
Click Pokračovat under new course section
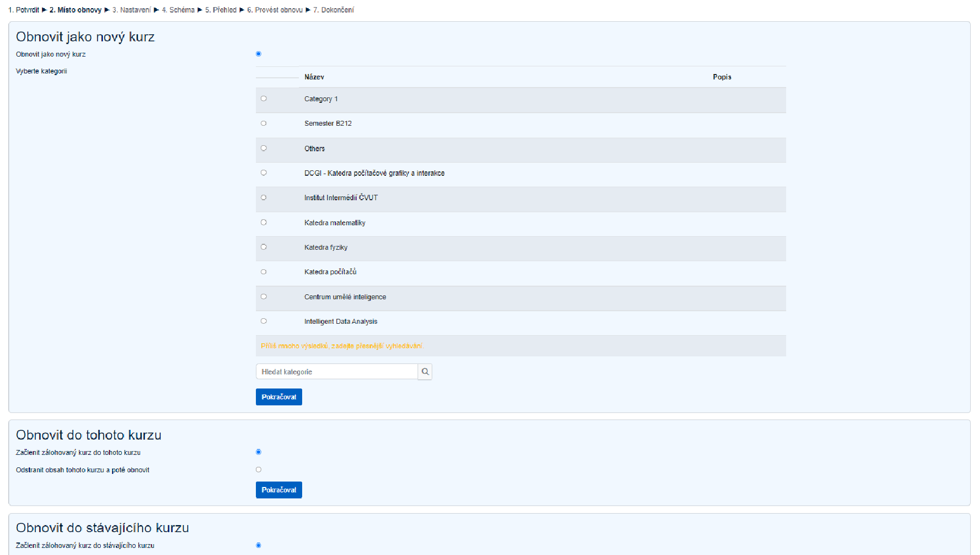pos(279,397)
